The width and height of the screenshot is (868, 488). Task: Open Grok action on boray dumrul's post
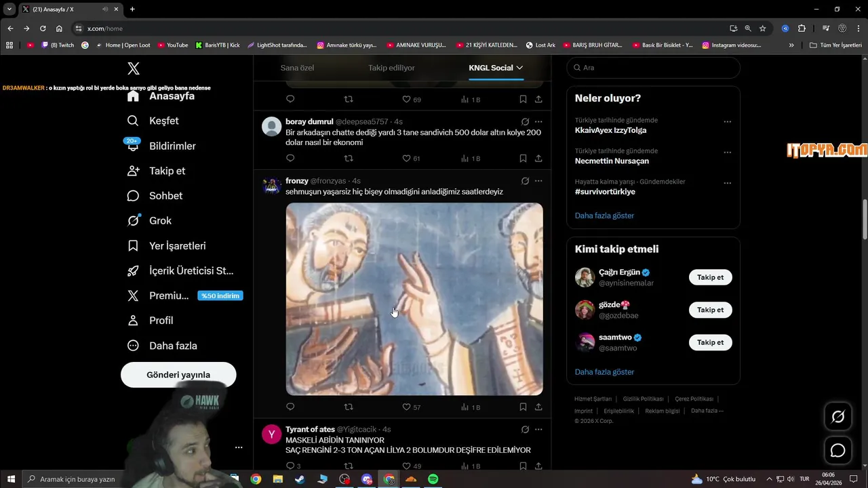pyautogui.click(x=525, y=121)
